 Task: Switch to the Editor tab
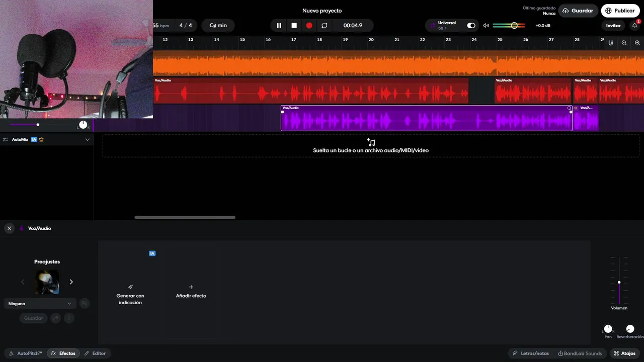point(95,353)
